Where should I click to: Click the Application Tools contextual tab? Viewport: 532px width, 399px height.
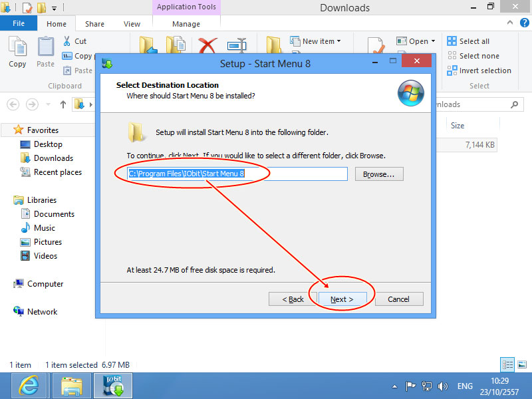186,7
